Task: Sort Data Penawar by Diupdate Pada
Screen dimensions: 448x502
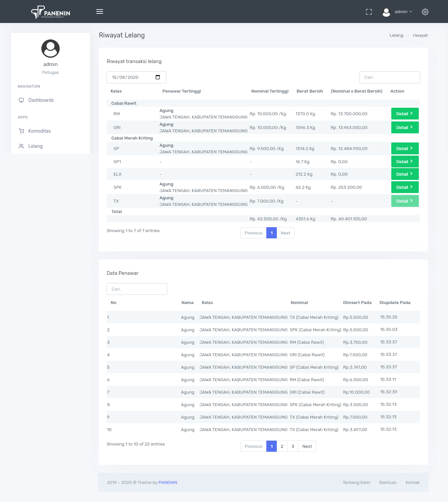Action: tap(395, 303)
